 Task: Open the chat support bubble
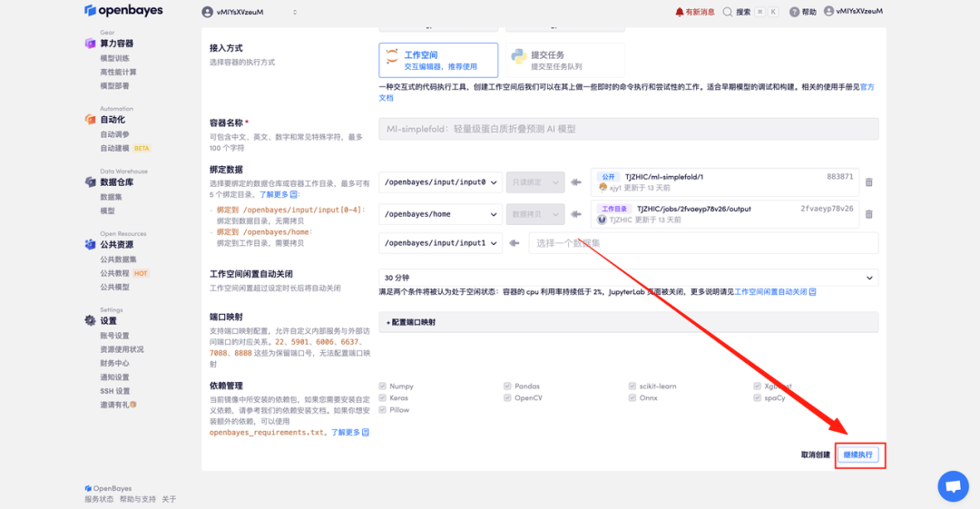[x=953, y=486]
